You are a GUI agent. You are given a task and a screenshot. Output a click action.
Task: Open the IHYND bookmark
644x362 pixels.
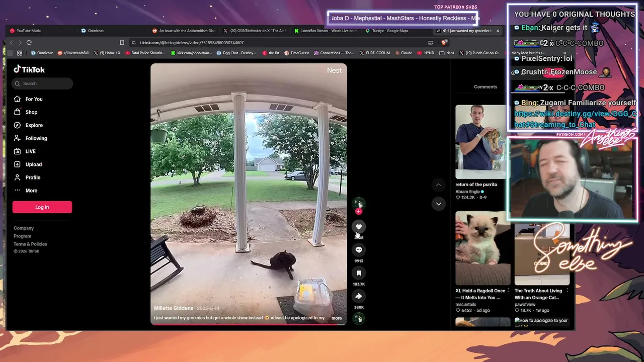pyautogui.click(x=426, y=53)
